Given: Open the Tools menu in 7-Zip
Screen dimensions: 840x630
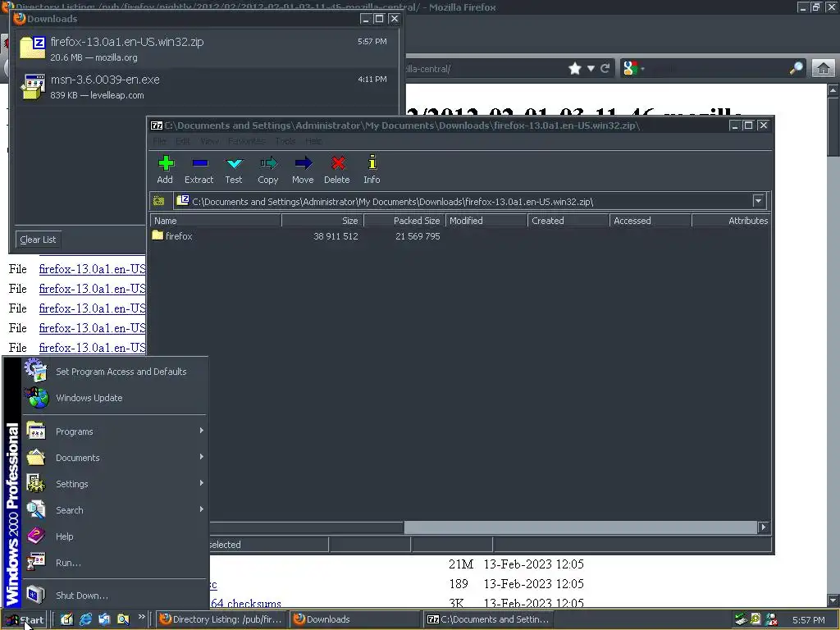Looking at the screenshot, I should 285,141.
